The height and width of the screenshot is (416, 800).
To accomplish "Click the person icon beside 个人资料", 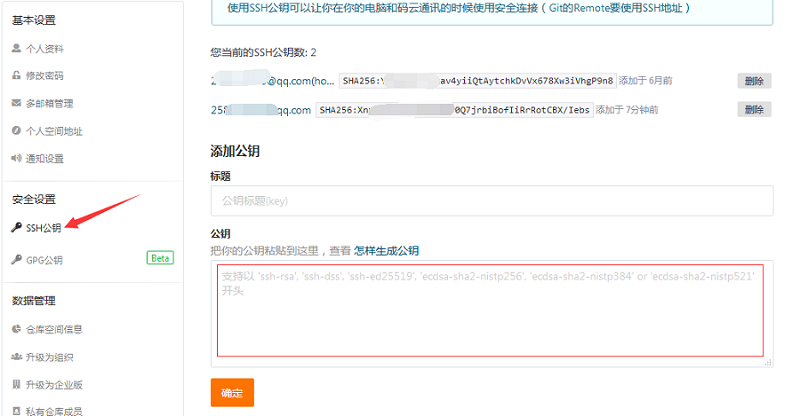I will [16, 48].
